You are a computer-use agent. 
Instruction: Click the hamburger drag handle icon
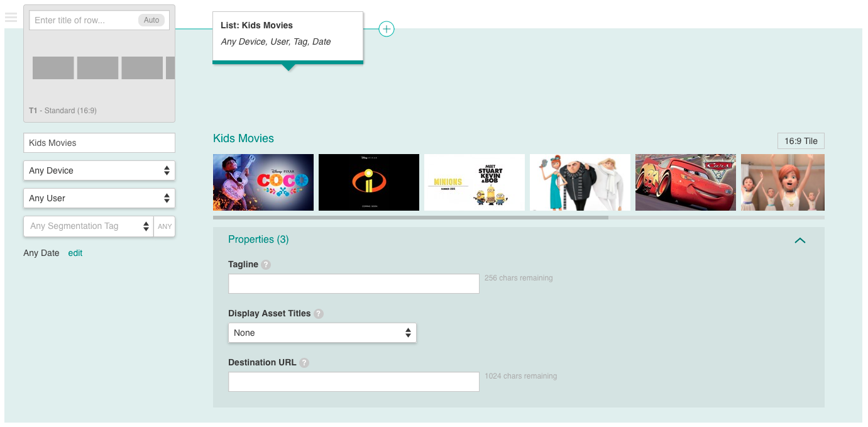click(11, 18)
